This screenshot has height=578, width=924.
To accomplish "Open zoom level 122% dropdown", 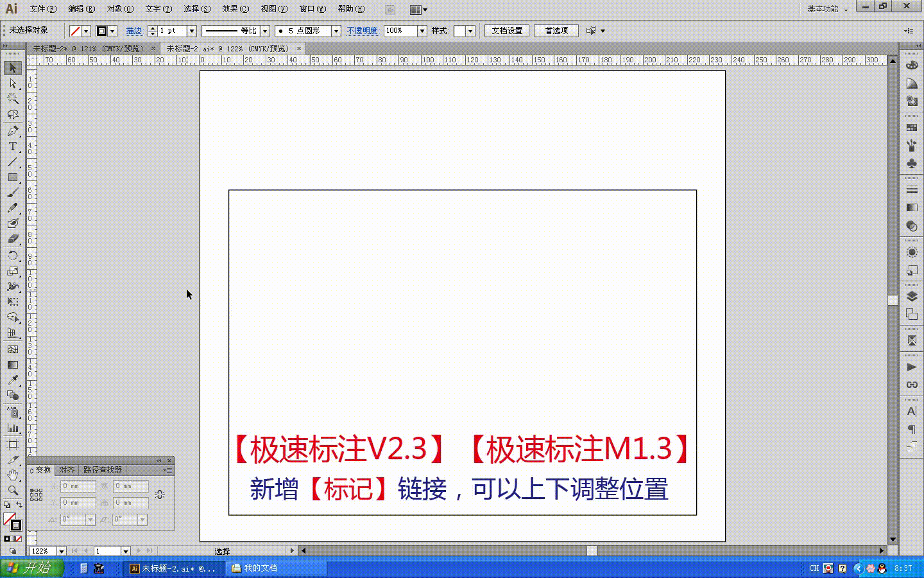I will point(62,551).
